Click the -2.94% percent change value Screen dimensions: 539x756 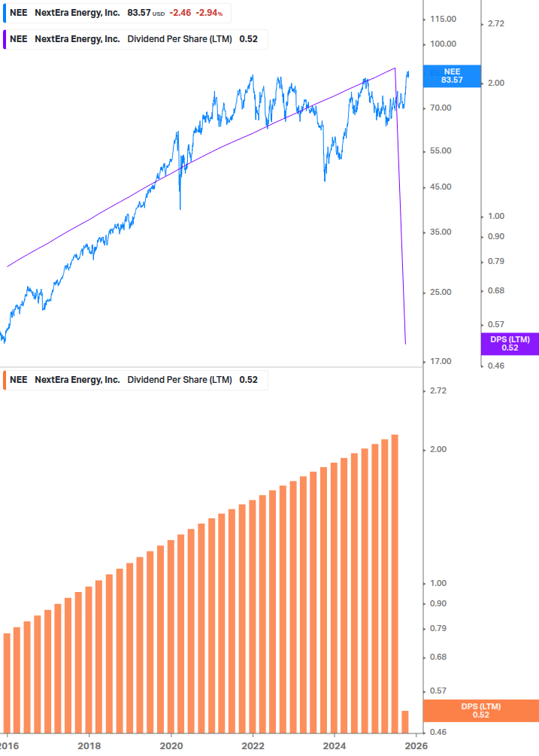pos(209,13)
